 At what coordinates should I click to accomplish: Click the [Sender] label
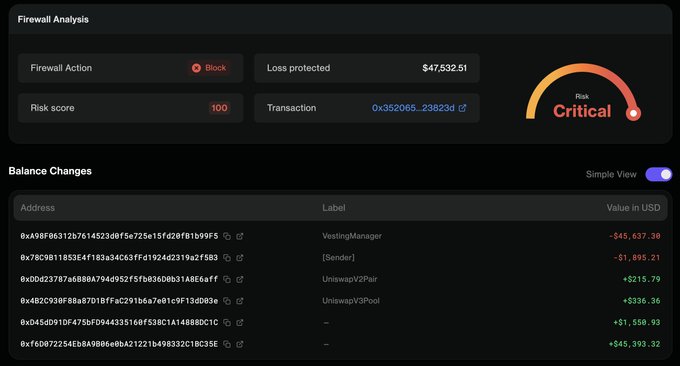coord(338,258)
